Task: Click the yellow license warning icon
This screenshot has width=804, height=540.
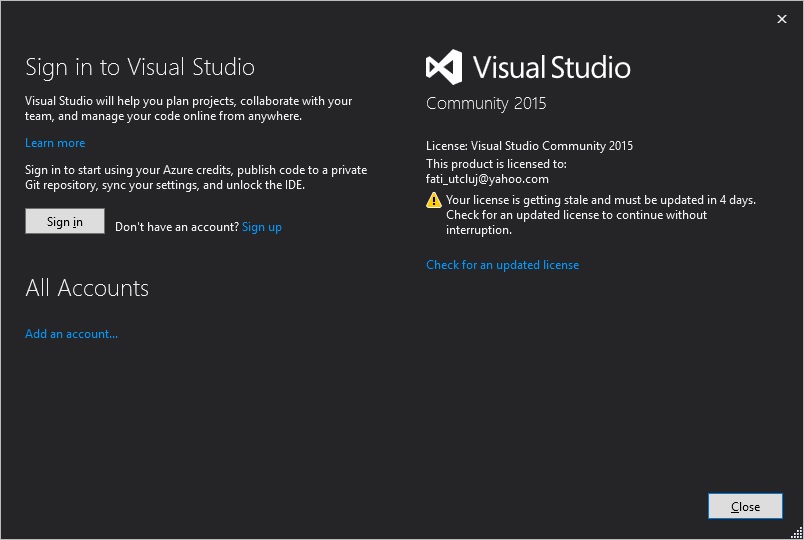Action: click(434, 200)
